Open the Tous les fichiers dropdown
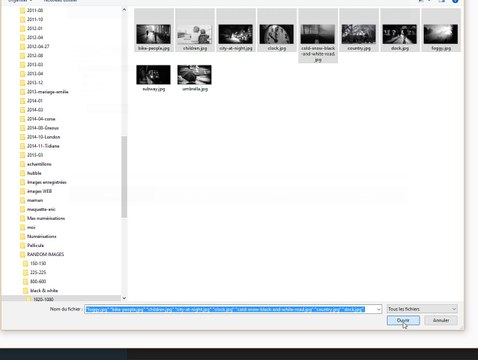The image size is (478, 360). [x=422, y=309]
